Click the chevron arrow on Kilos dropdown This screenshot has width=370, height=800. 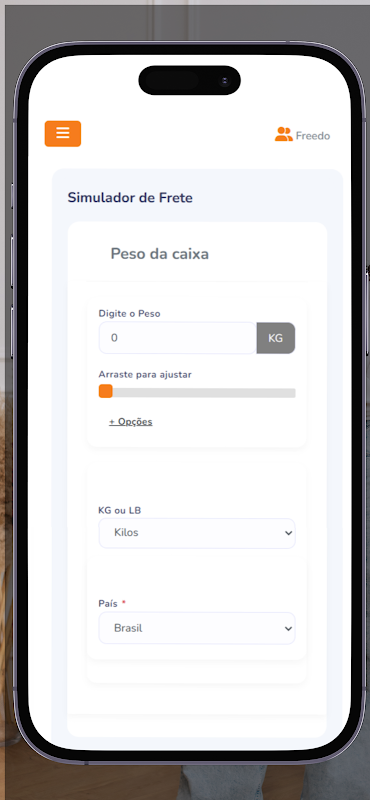tap(288, 533)
